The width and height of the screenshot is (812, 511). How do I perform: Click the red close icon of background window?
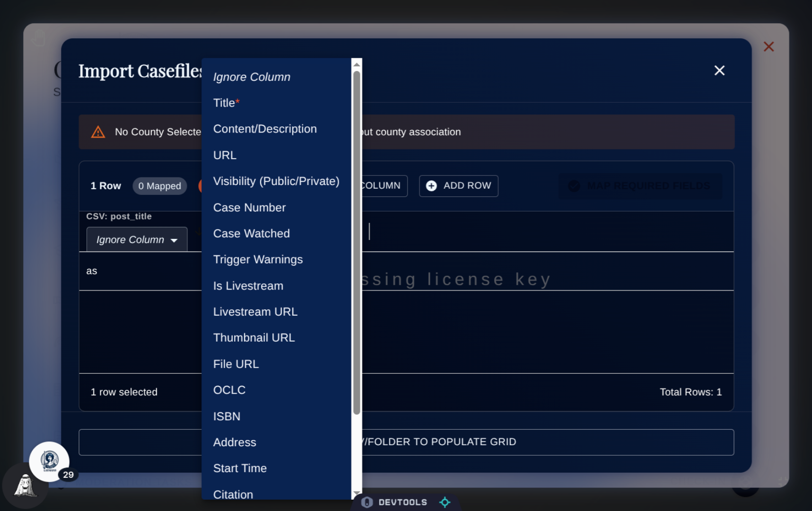768,46
